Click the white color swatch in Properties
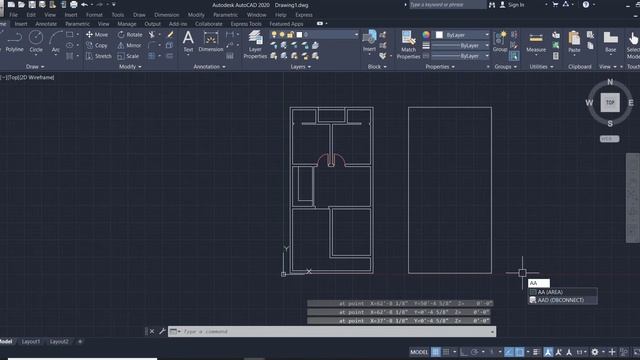The width and height of the screenshot is (640, 360). [x=439, y=35]
